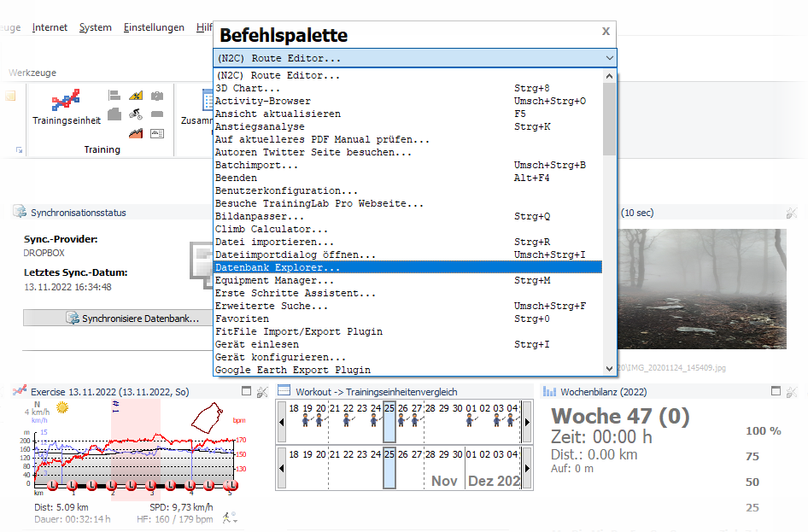Click the Dist: 5.09 km value
Image resolution: width=808 pixels, height=532 pixels.
click(x=61, y=507)
